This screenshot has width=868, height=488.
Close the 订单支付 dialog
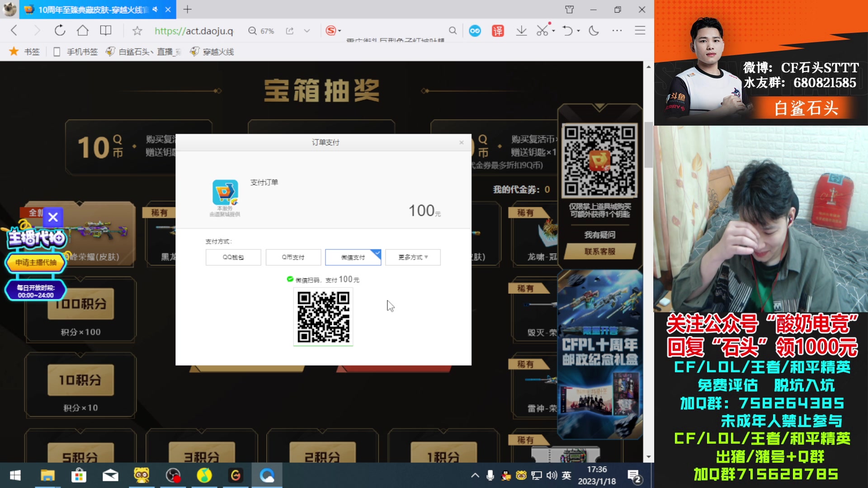(x=462, y=142)
